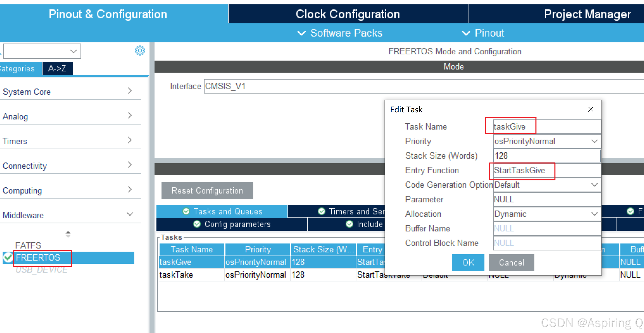The height and width of the screenshot is (333, 644).
Task: Toggle the FREERTOS enabled check mark
Action: point(8,257)
